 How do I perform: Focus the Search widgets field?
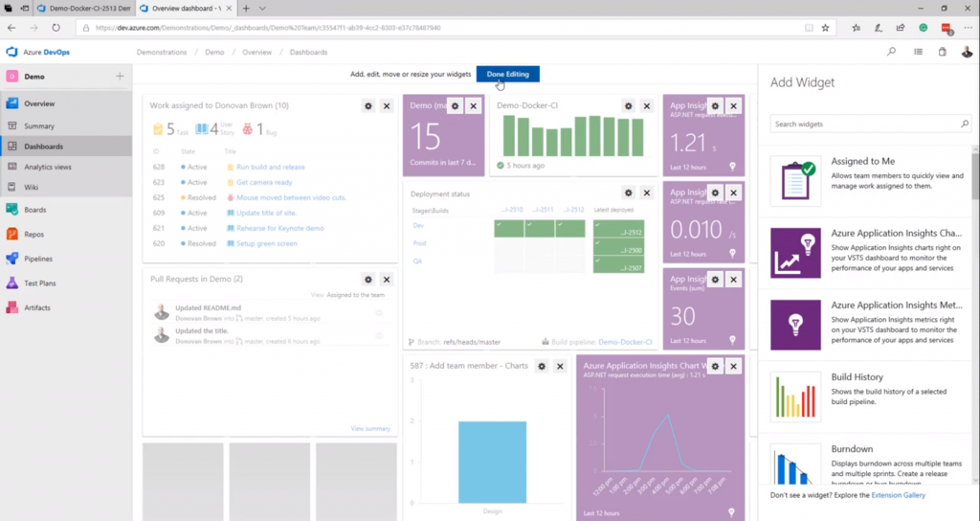(x=871, y=124)
